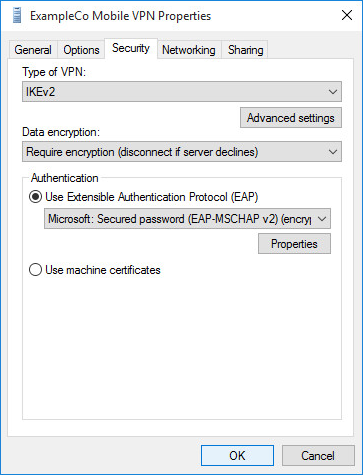This screenshot has height=475, width=363.
Task: Click the Cancel button
Action: click(318, 455)
